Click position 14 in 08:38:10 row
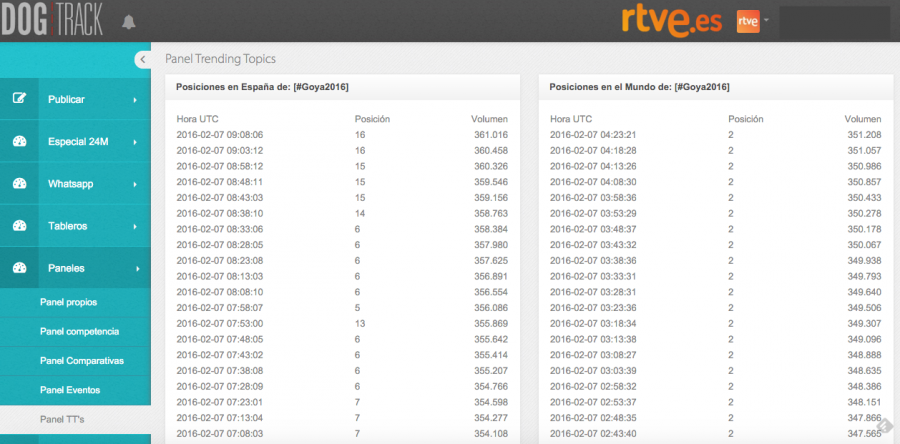This screenshot has height=444, width=900. pos(360,213)
